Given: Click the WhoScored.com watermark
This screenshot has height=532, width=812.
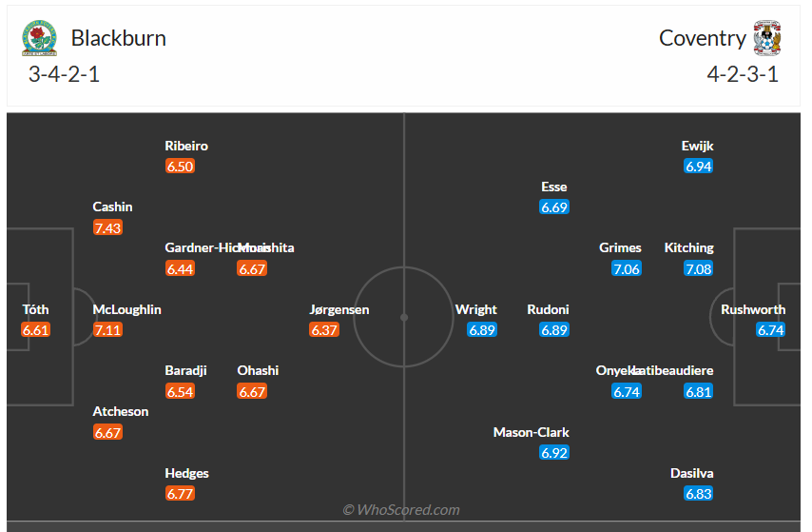Looking at the screenshot, I should 401,510.
